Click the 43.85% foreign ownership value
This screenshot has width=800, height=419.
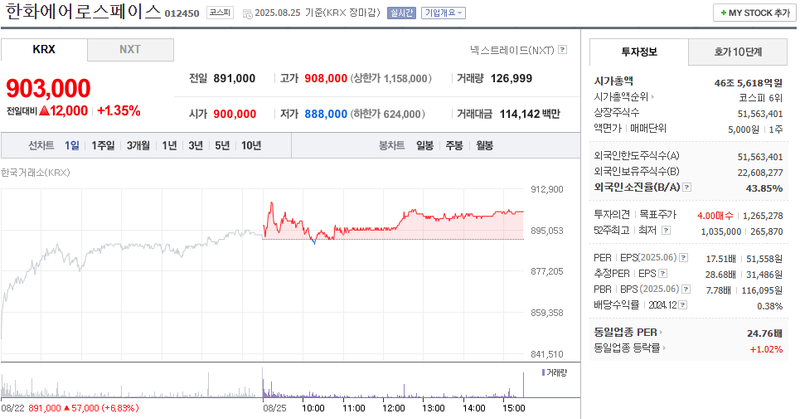[x=764, y=188]
